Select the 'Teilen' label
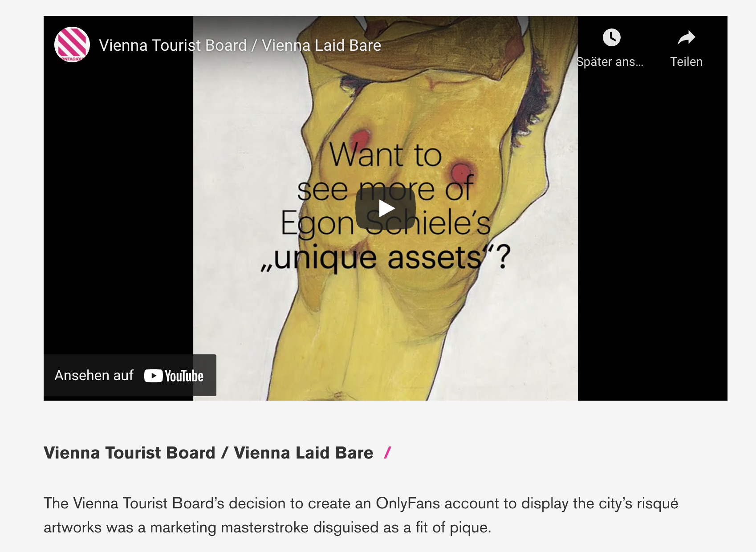The height and width of the screenshot is (552, 756). [x=686, y=62]
